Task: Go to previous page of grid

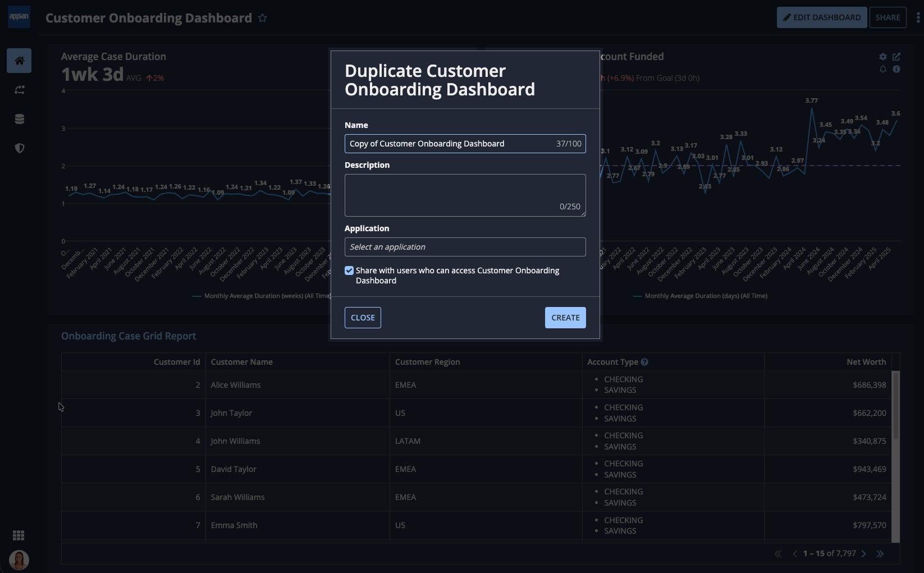Action: click(x=795, y=554)
